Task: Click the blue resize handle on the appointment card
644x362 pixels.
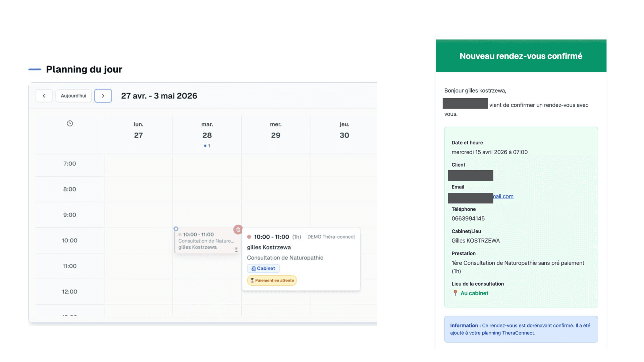Action: [x=176, y=229]
